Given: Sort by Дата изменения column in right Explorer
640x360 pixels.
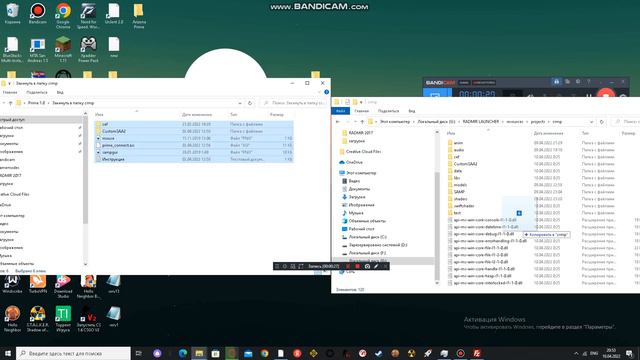Looking at the screenshot, I should (548, 133).
